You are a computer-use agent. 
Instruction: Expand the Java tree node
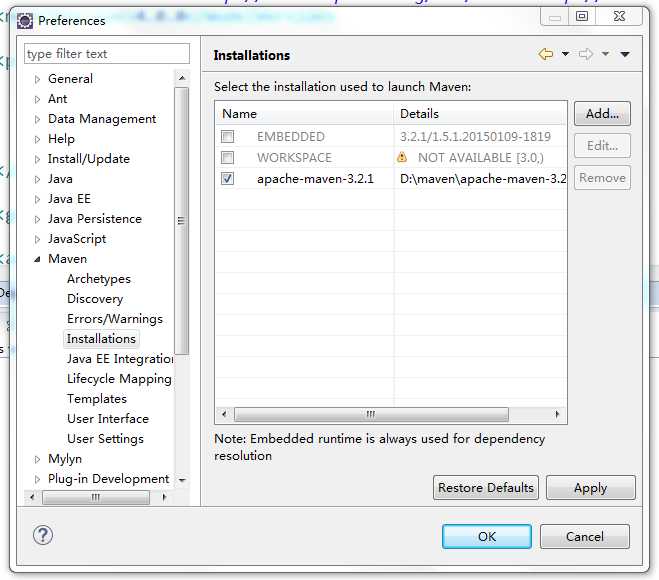click(37, 179)
